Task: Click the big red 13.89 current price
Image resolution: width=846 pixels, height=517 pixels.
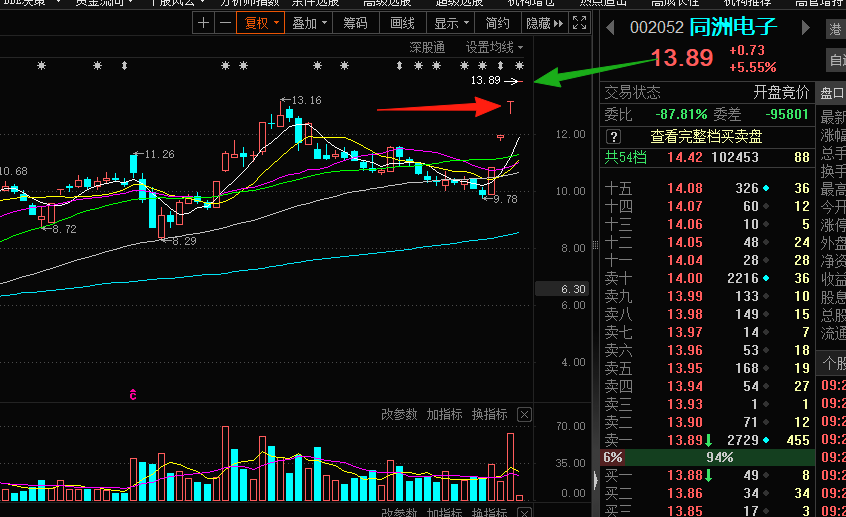Action: (x=683, y=58)
